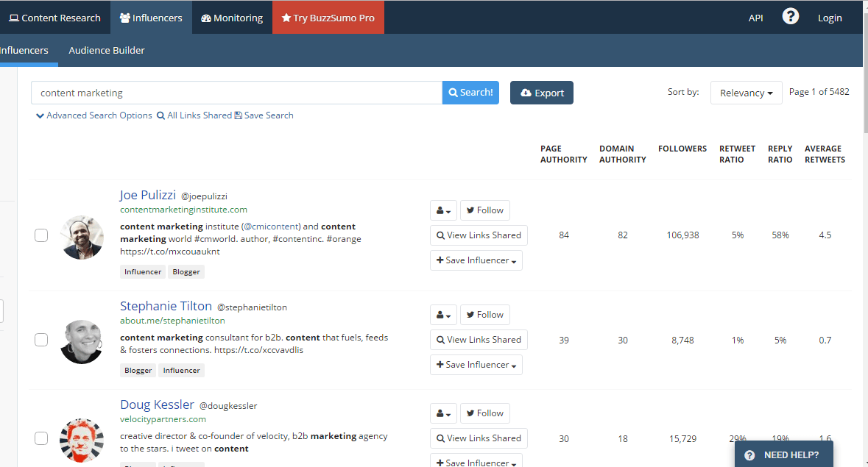The image size is (868, 467).
Task: Open Save Influencer dropdown for Doug Kessler
Action: [x=476, y=460]
